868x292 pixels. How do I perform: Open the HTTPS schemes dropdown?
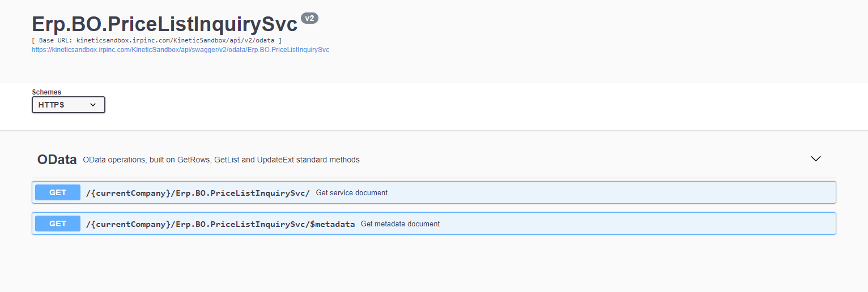point(69,105)
